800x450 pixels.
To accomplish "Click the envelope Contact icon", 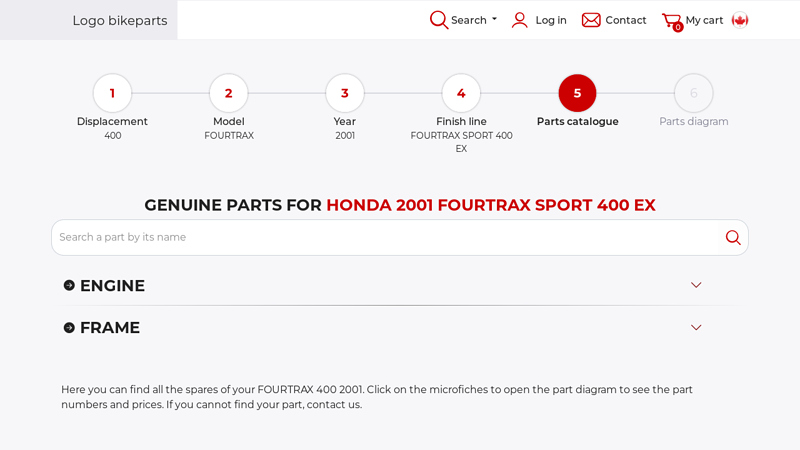I will coord(591,20).
